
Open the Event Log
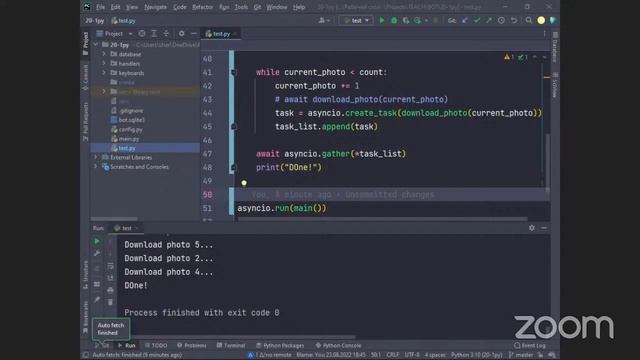pyautogui.click(x=530, y=345)
